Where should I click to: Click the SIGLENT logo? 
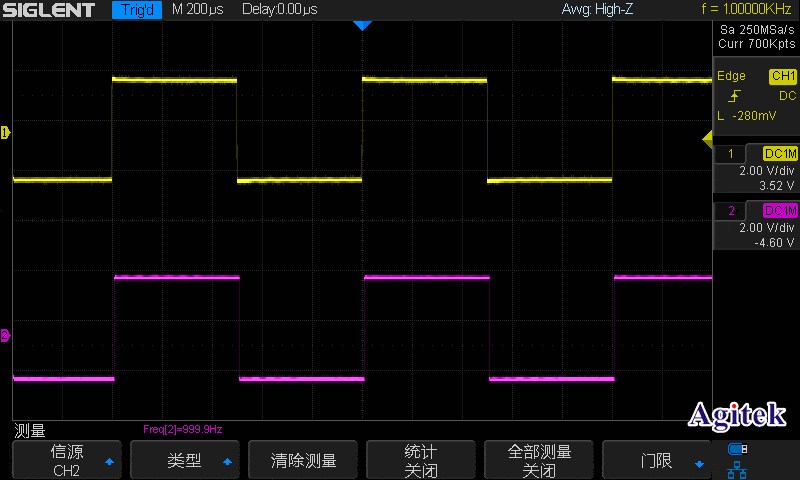(x=49, y=10)
